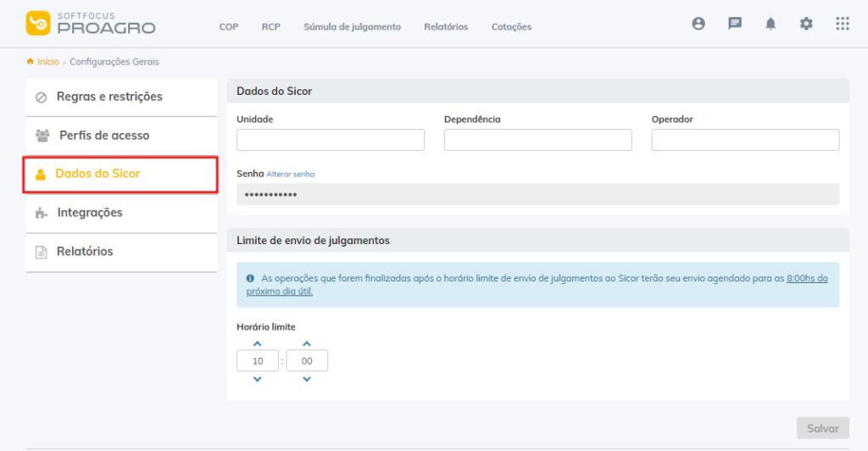Viewport: 868px width, 451px height.
Task: Open the settings gear icon
Action: [806, 24]
